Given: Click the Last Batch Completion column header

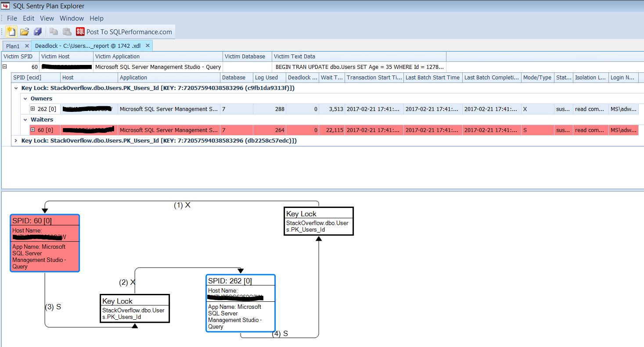Looking at the screenshot, I should click(x=492, y=78).
